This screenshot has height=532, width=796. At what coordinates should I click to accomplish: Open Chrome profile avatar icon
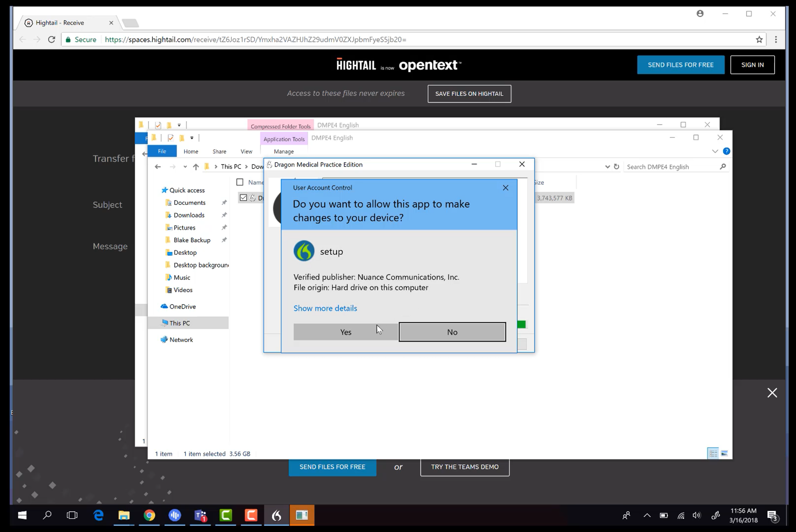tap(700, 14)
